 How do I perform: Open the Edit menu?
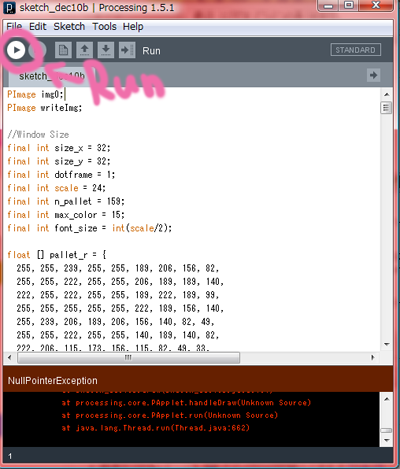tap(38, 26)
